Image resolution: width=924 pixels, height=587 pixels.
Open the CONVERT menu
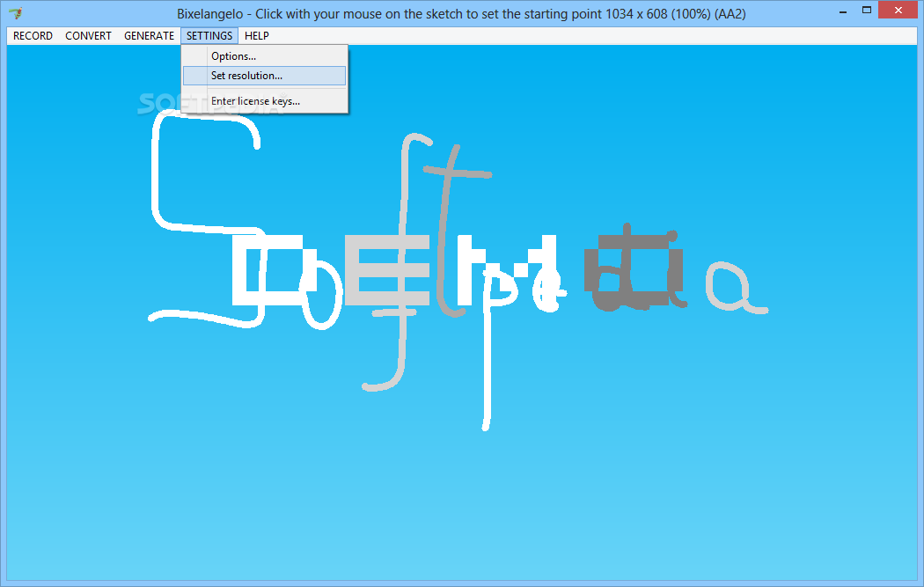[x=88, y=36]
